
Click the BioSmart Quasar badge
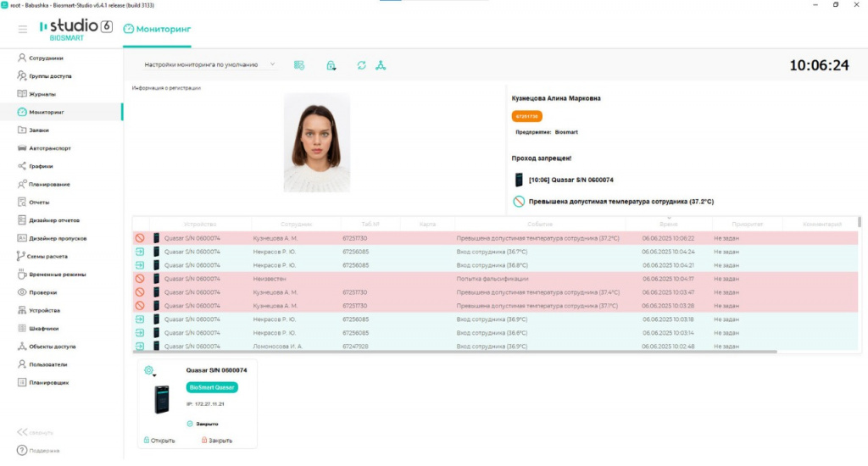click(x=212, y=387)
